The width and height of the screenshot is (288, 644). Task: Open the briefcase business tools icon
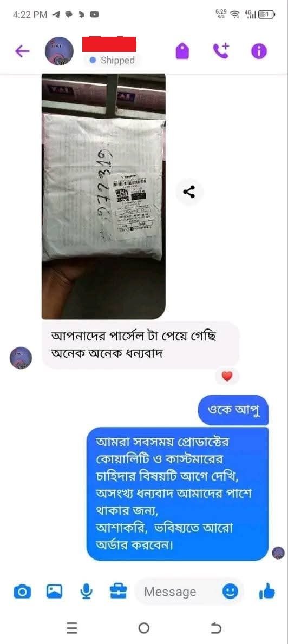point(119,592)
